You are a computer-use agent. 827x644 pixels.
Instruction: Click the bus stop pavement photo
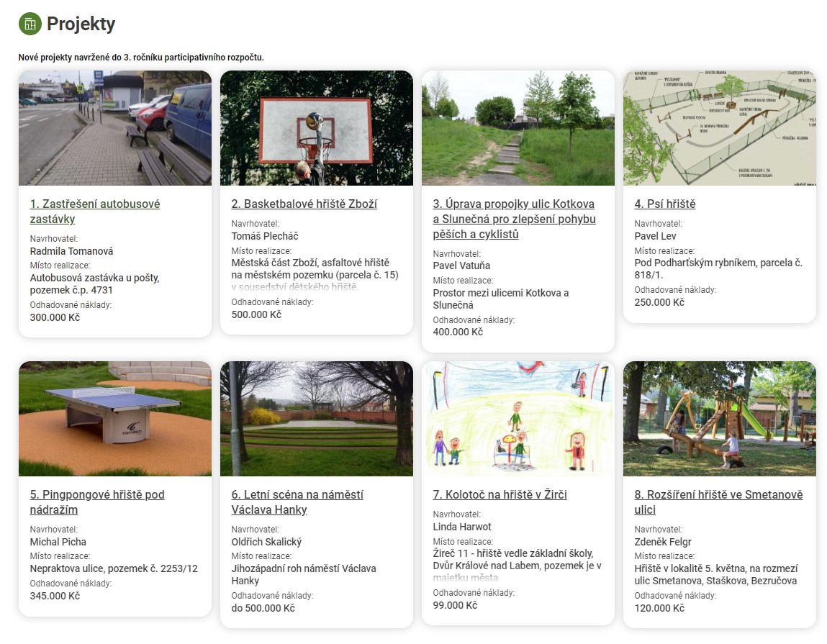pyautogui.click(x=115, y=127)
